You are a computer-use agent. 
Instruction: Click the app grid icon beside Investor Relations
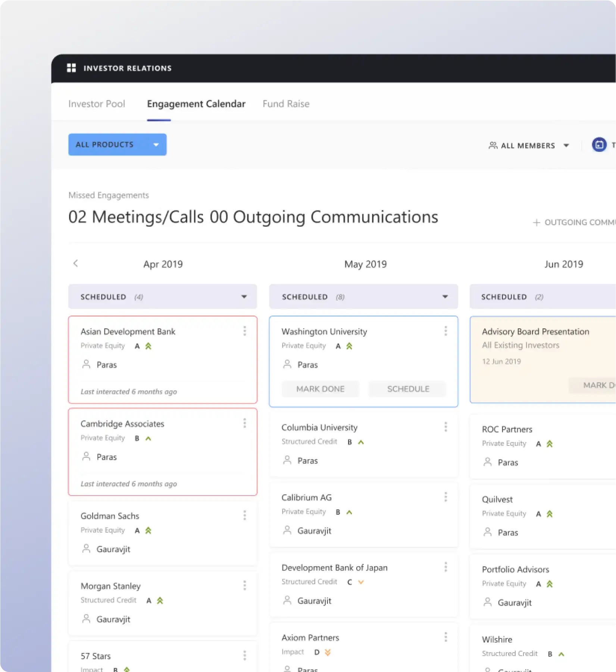point(71,68)
